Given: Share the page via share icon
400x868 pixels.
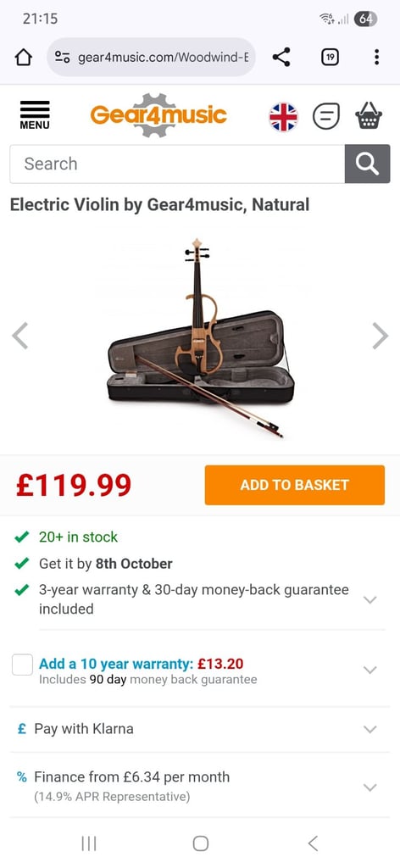Looking at the screenshot, I should coord(281,57).
